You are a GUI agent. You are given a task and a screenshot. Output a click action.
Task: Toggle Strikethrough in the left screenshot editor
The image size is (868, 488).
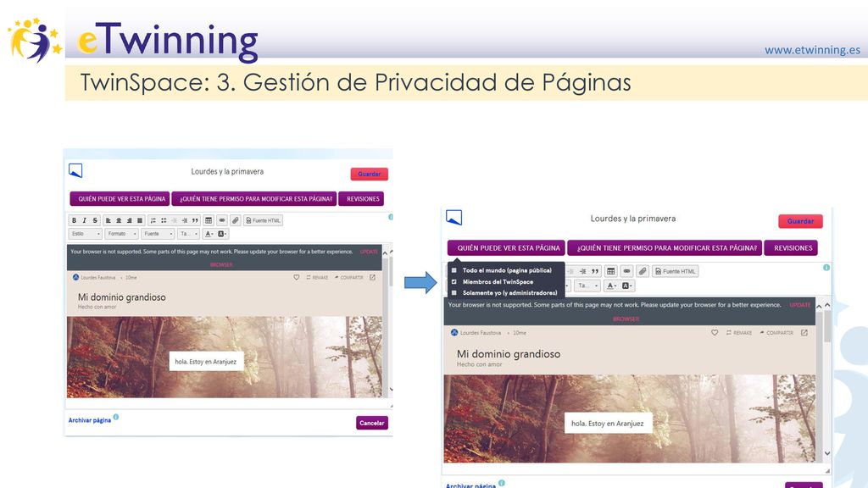[95, 220]
